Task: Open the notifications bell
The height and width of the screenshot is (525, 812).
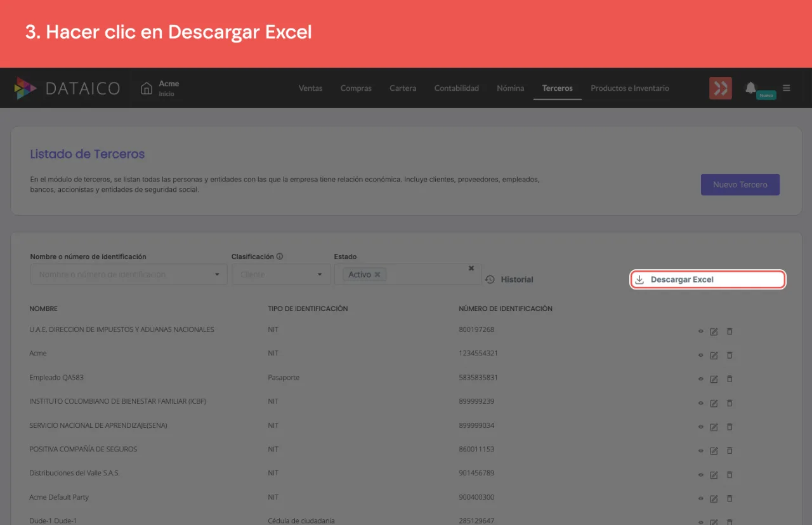Action: (x=751, y=88)
